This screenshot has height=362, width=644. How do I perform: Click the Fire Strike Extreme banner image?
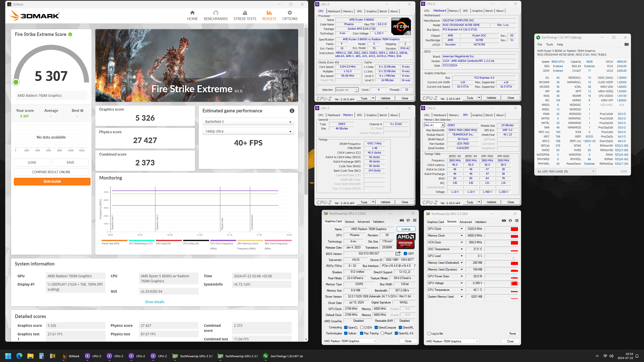click(197, 65)
